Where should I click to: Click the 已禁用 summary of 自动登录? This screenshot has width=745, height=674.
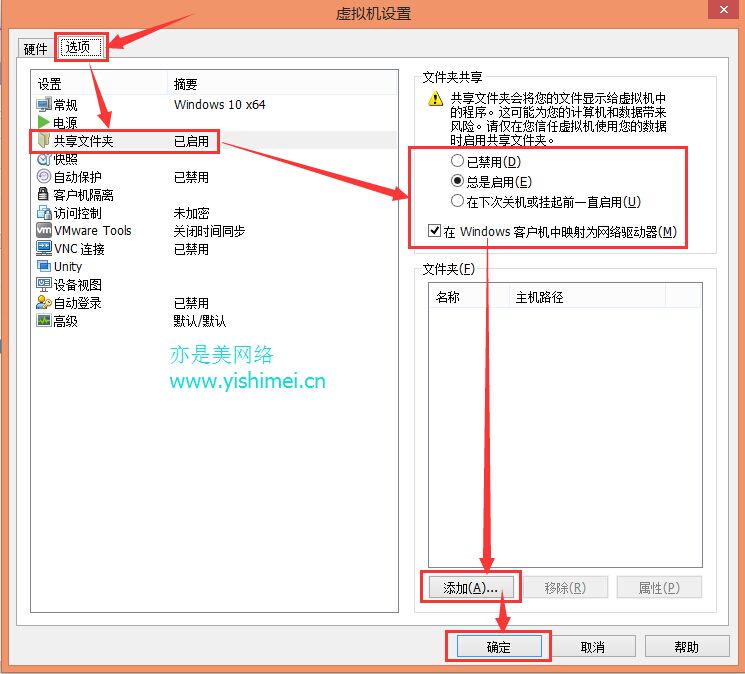pyautogui.click(x=191, y=303)
